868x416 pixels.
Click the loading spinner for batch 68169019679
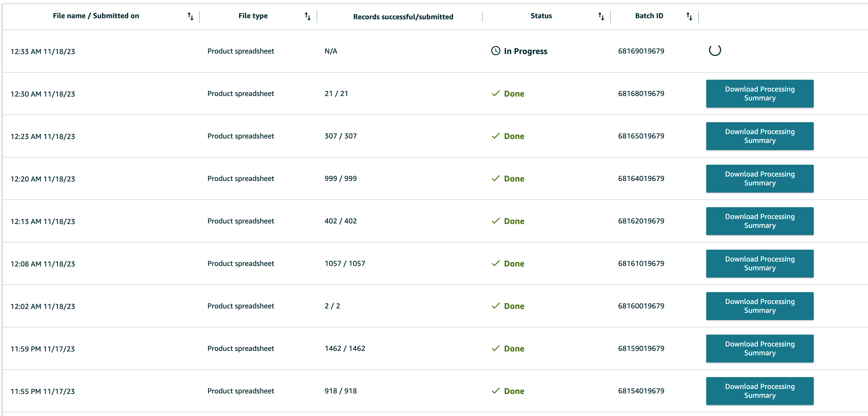715,50
